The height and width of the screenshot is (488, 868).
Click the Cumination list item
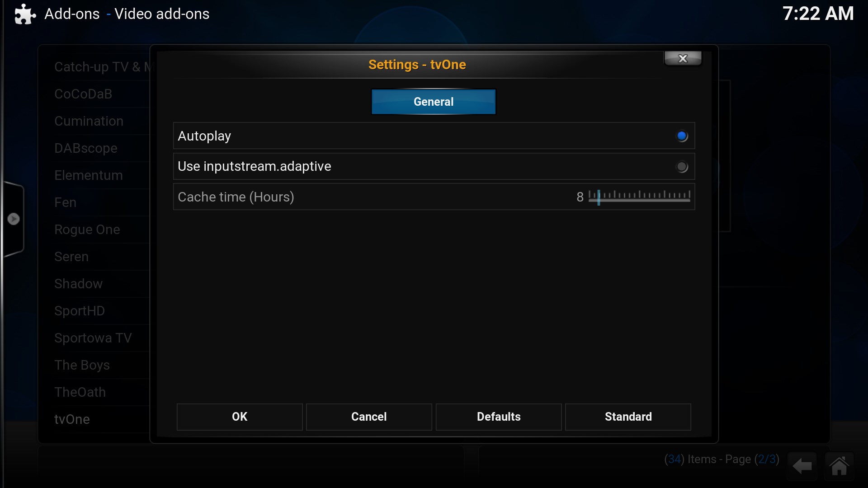pos(89,121)
